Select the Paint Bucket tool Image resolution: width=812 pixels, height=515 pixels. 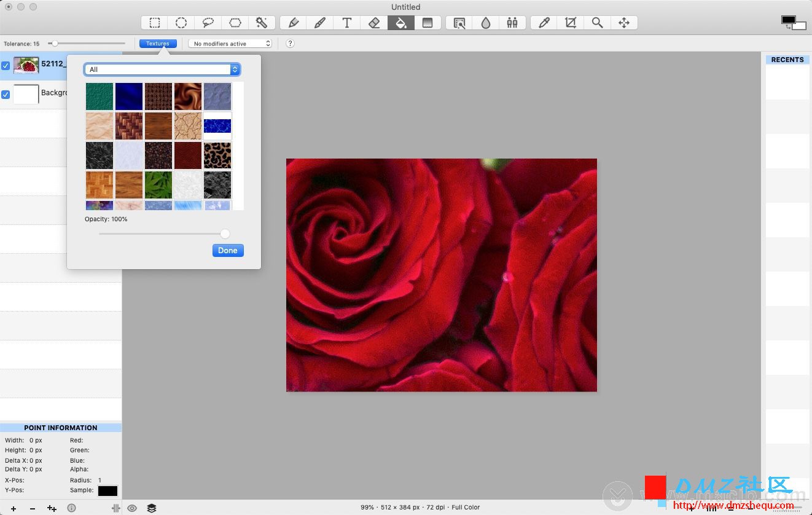400,23
